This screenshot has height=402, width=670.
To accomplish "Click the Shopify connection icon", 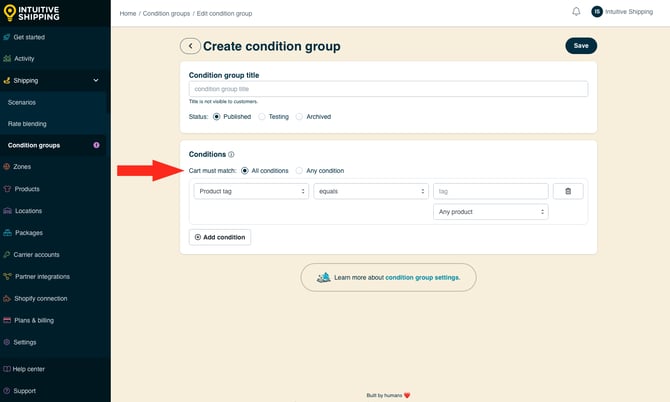I will click(x=7, y=299).
